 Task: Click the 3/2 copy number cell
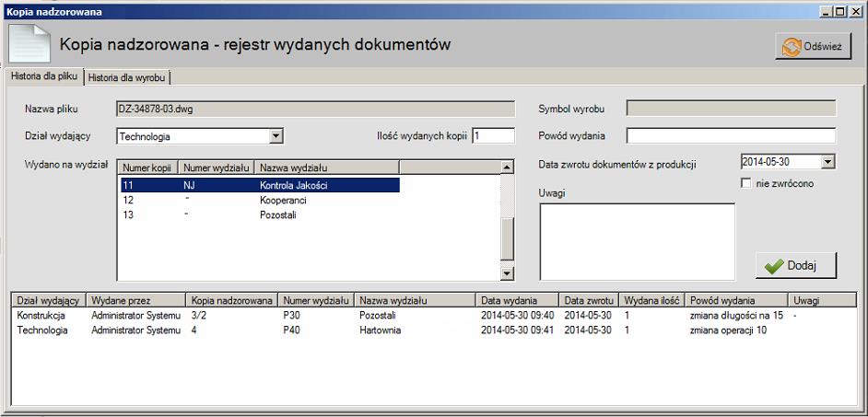[198, 315]
